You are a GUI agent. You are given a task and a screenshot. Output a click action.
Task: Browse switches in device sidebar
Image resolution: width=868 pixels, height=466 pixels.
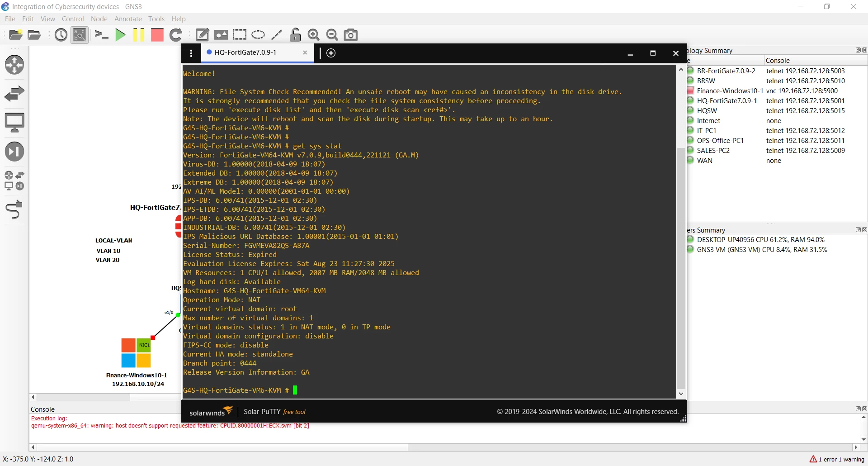[14, 94]
